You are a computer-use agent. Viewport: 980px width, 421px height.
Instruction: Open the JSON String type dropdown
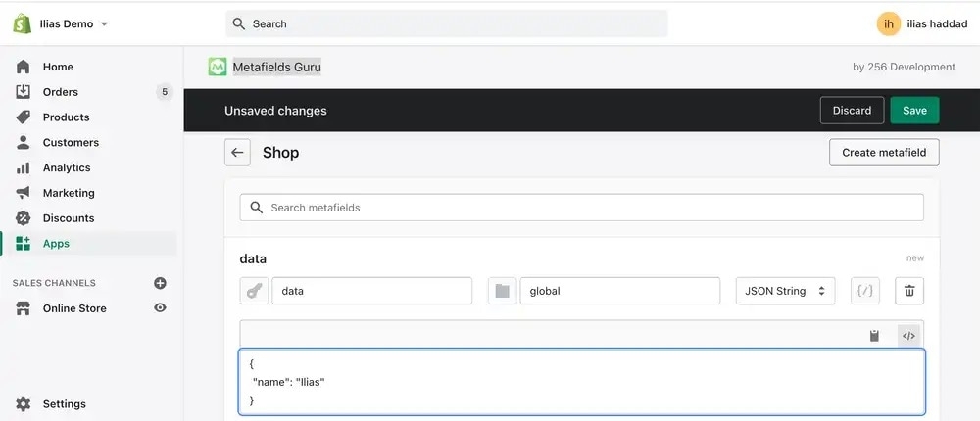(785, 291)
